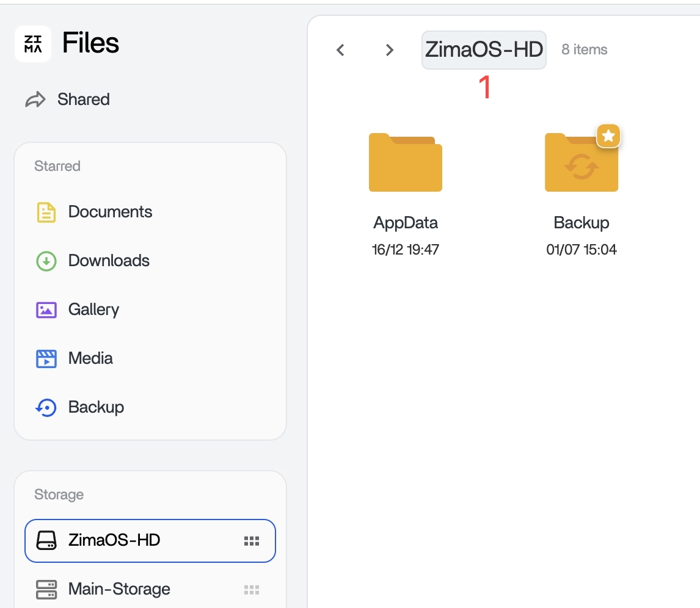
Task: Toggle the star badge on Backup folder
Action: (x=608, y=136)
